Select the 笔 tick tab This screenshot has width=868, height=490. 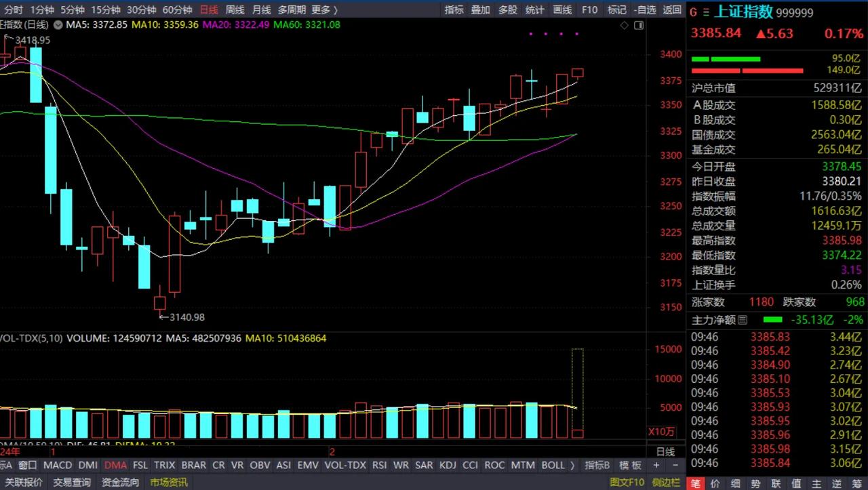[696, 483]
